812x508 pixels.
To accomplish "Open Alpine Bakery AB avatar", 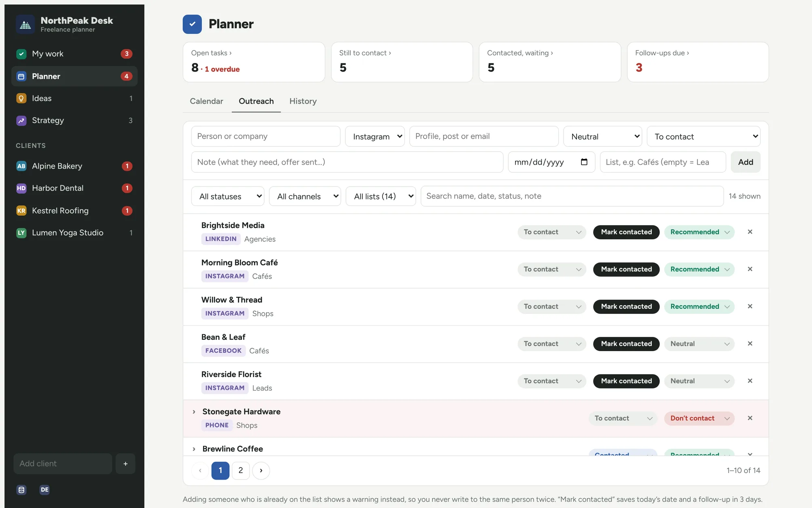I will click(x=21, y=166).
